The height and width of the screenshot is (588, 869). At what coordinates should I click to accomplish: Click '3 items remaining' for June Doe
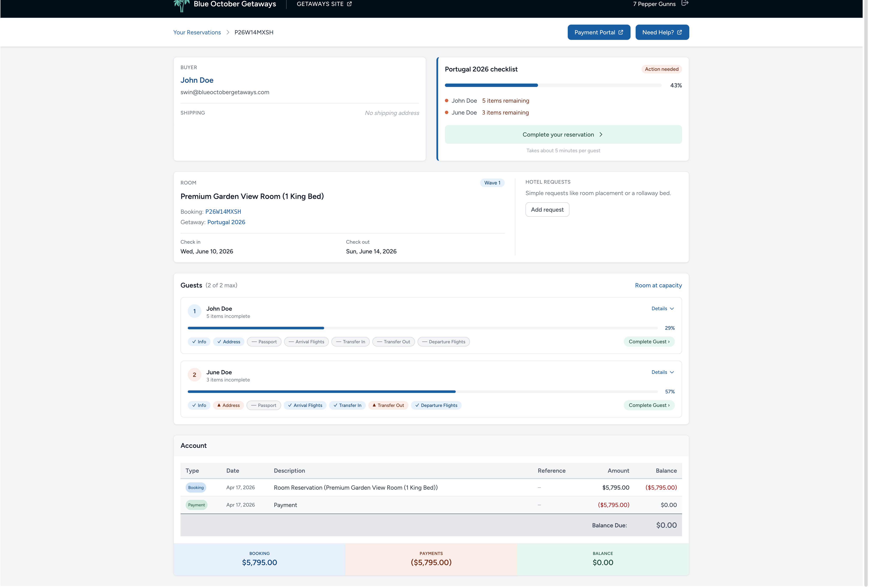(505, 113)
